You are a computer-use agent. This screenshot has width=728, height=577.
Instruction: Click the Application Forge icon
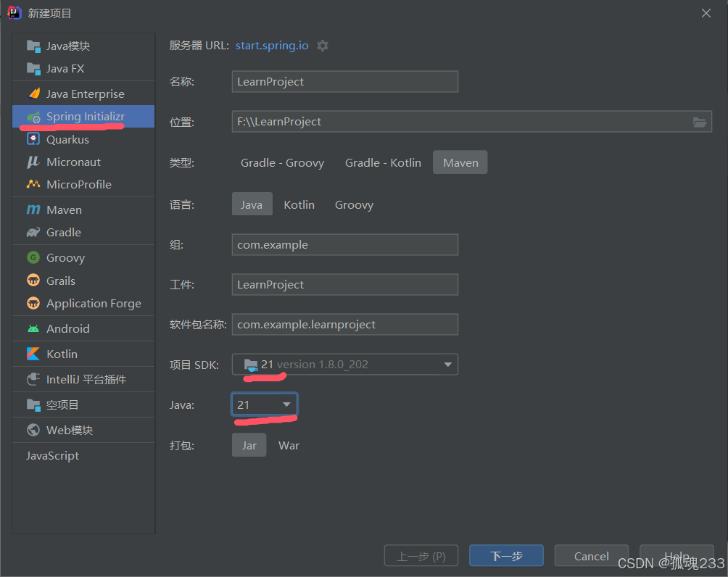tap(33, 303)
